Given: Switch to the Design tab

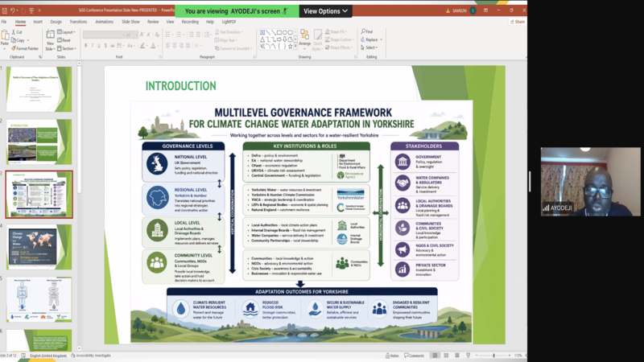Looking at the screenshot, I should coord(56,22).
